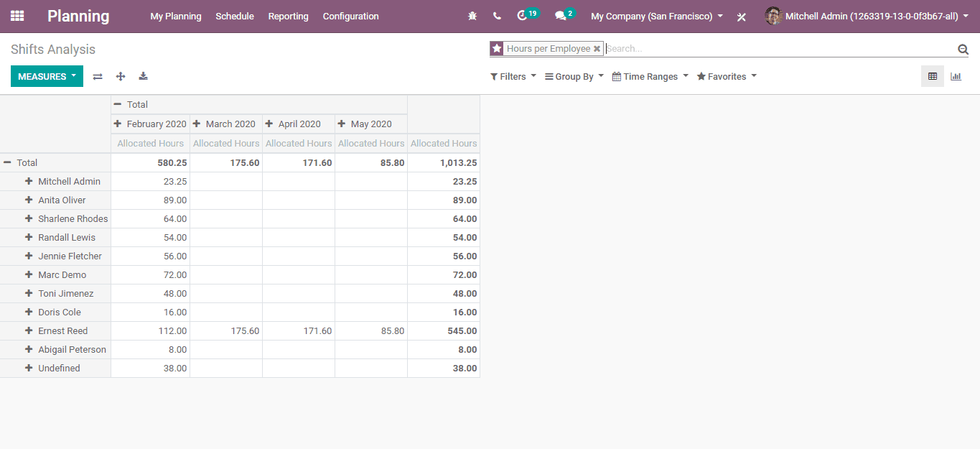Click the Planning app title
The height and width of the screenshot is (449, 980).
[78, 16]
